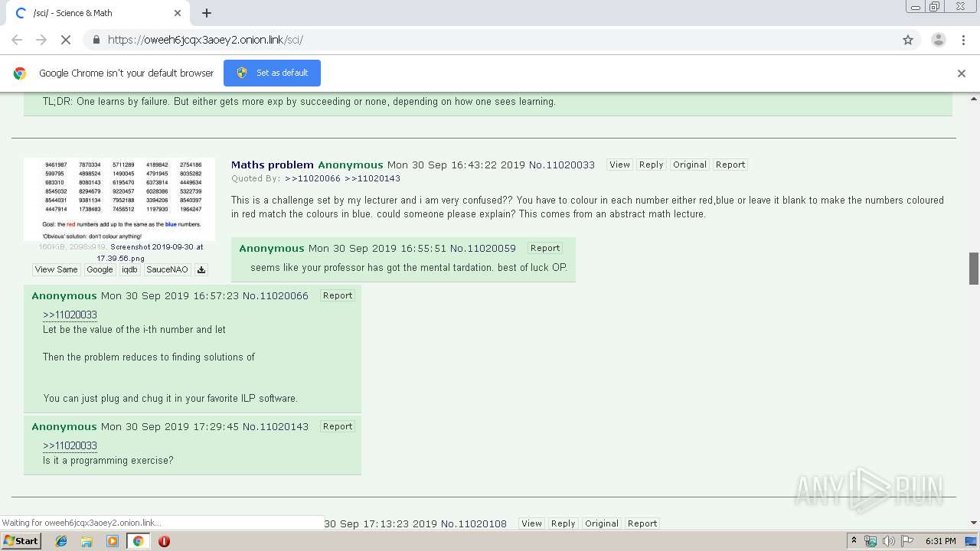Click the Set as default button
The height and width of the screenshot is (551, 980).
pos(272,73)
